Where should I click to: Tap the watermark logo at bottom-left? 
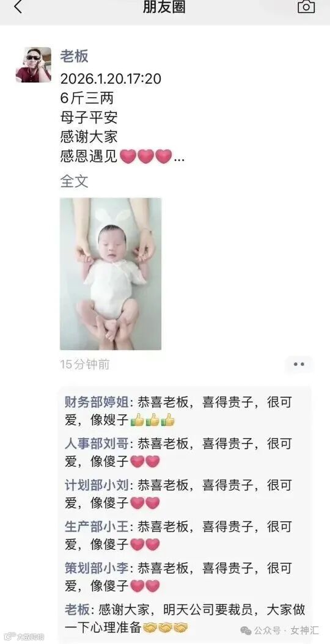point(23,637)
